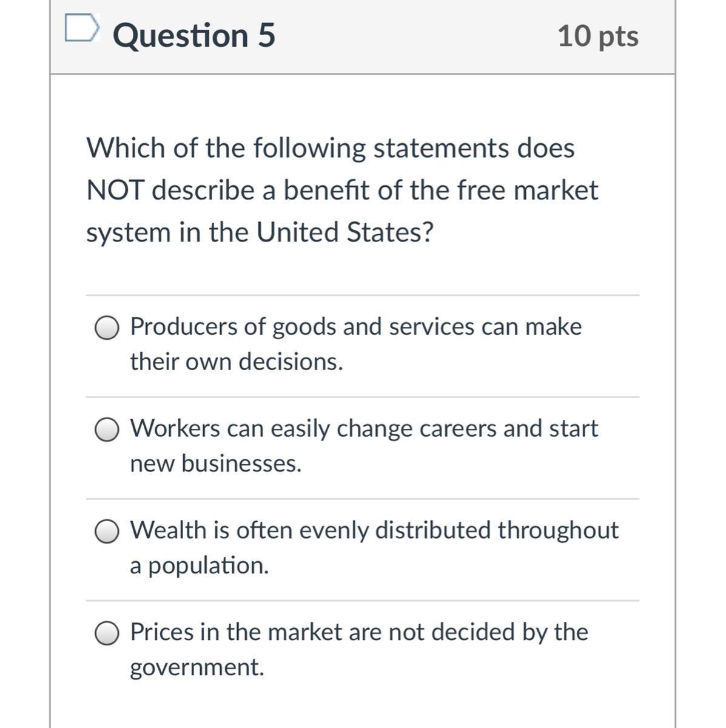Choose radio button for 'Wealth is often evenly distributed'

(x=107, y=532)
